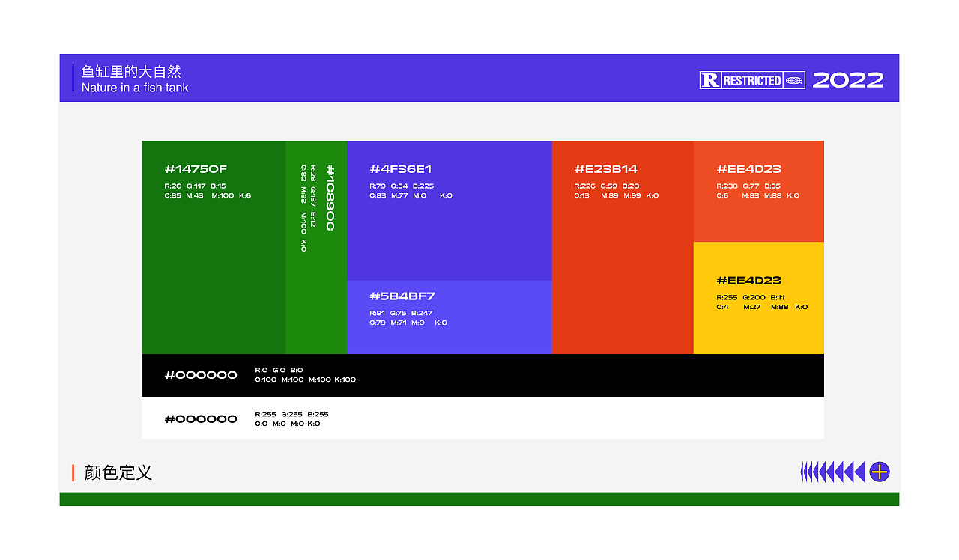Image resolution: width=959 pixels, height=560 pixels.
Task: Select the black #000000 color bar
Action: pyautogui.click(x=482, y=375)
